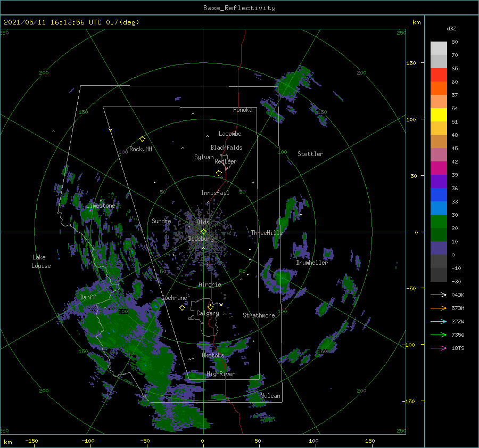Image resolution: width=479 pixels, height=448 pixels.
Task: Select the red 60-65 dBZ color swatch
Action: pos(439,75)
